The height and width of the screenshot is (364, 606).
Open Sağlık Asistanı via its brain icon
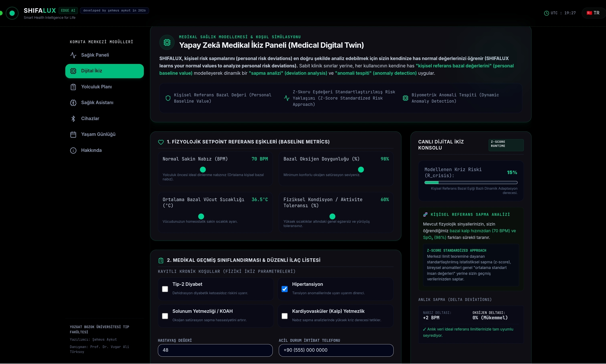tap(73, 103)
